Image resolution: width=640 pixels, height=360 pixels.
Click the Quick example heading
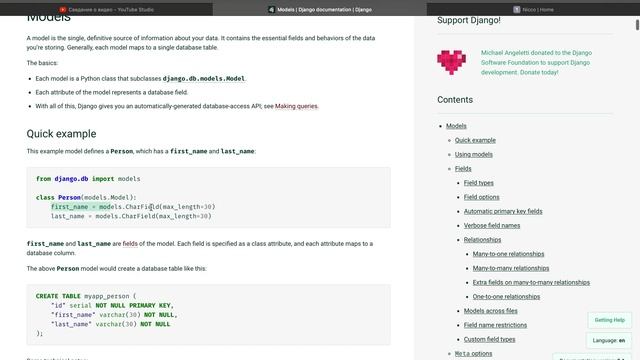click(x=61, y=134)
